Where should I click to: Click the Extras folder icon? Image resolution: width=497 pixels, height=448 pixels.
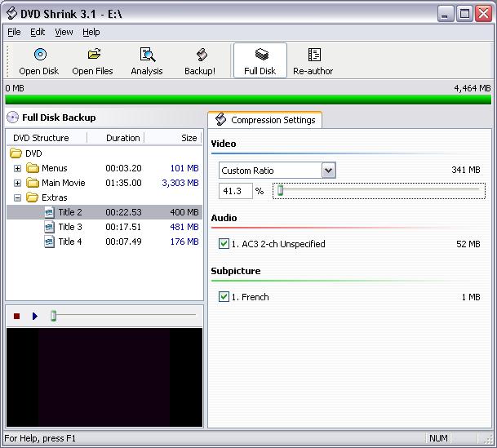click(x=33, y=197)
